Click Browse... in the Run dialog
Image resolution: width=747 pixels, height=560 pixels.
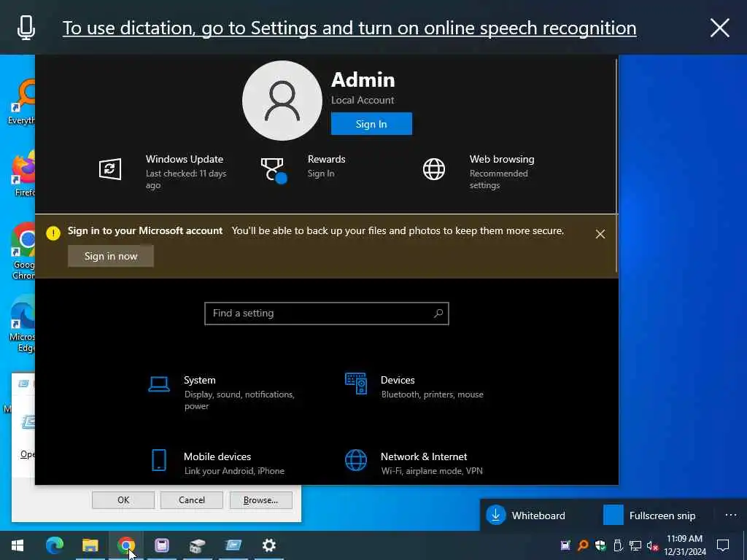click(x=260, y=500)
